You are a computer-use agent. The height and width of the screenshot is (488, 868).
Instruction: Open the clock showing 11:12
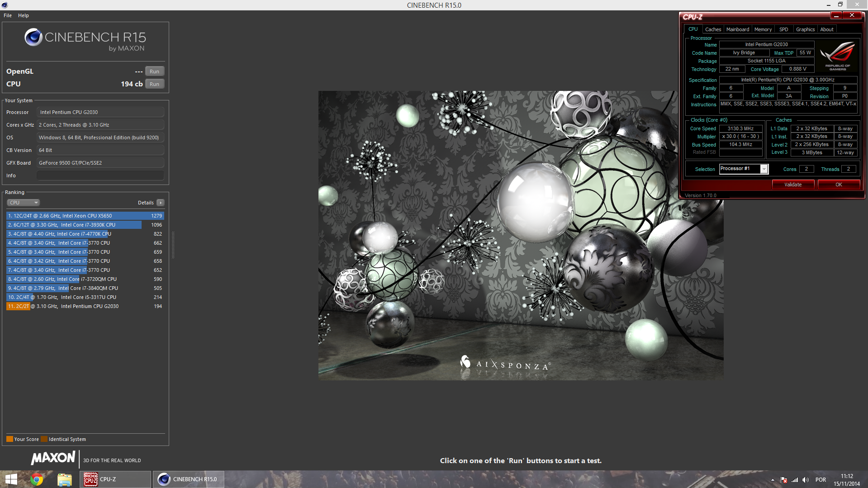[x=847, y=480]
